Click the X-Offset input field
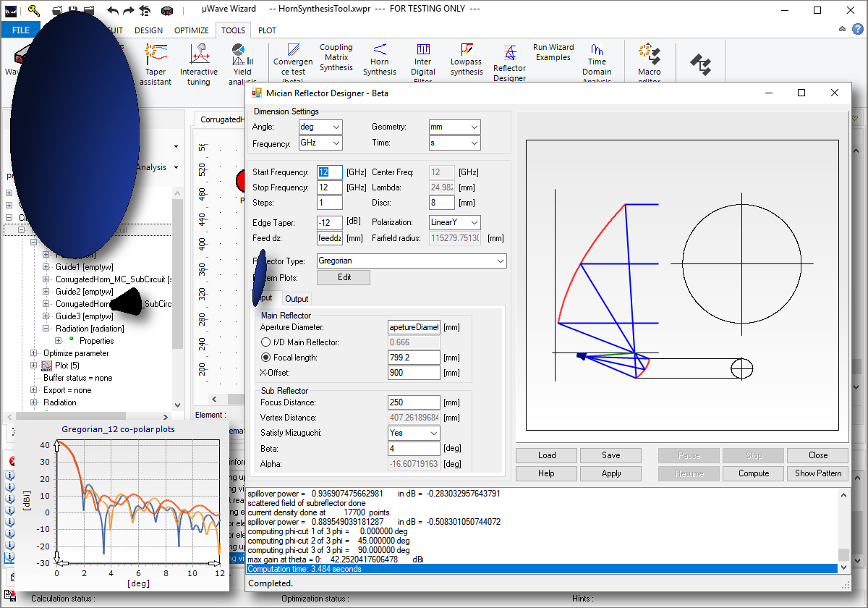Screen dimensions: 868x608 click(x=414, y=373)
